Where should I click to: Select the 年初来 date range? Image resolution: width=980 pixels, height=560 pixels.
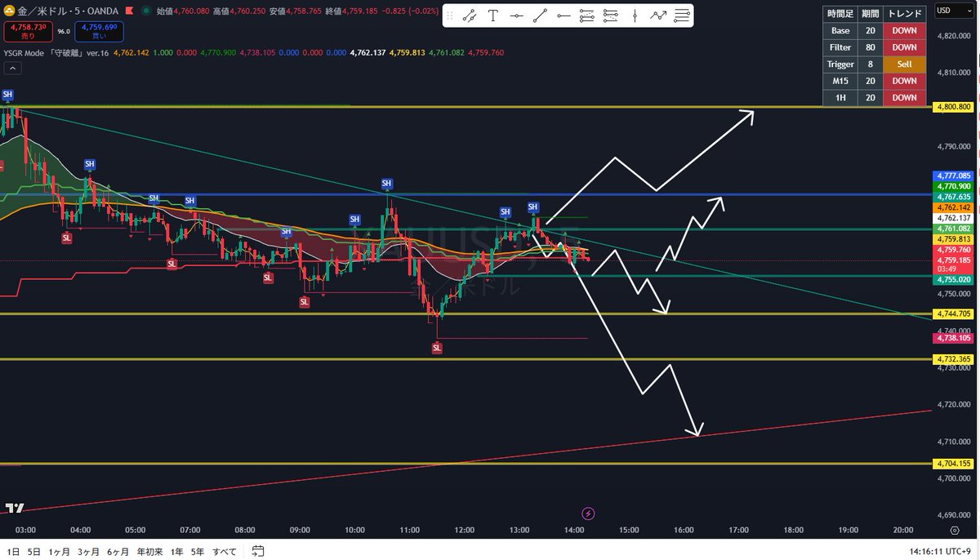coord(149,552)
